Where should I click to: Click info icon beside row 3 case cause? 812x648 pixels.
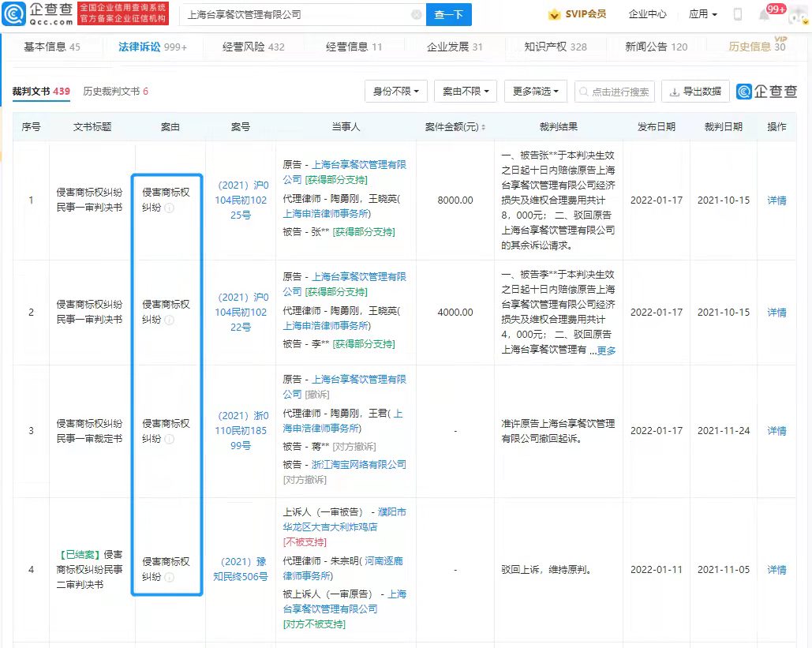pos(170,439)
